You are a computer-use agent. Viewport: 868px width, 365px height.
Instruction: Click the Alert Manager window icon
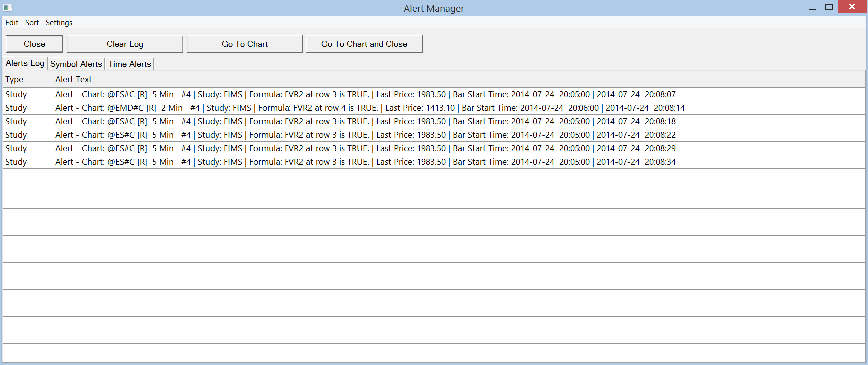(8, 8)
